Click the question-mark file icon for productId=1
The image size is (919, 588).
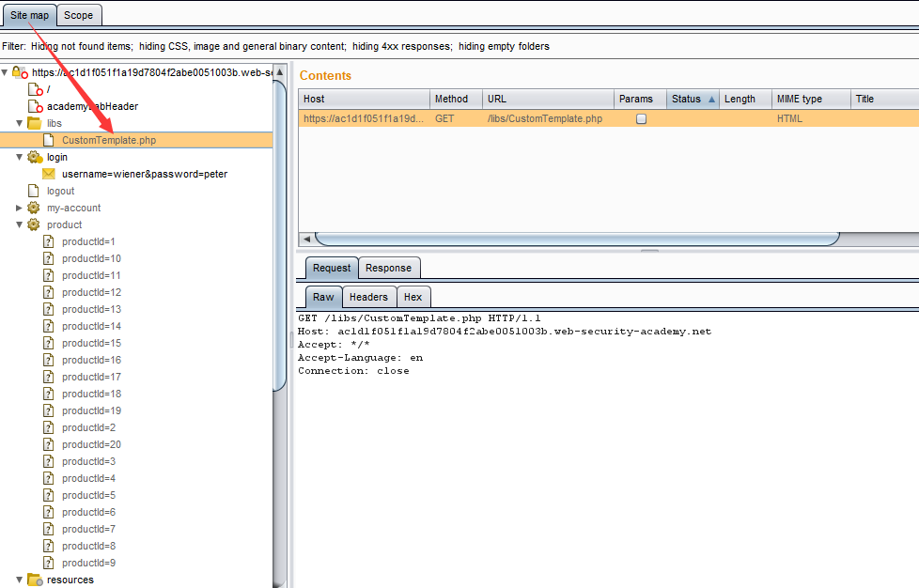click(49, 241)
